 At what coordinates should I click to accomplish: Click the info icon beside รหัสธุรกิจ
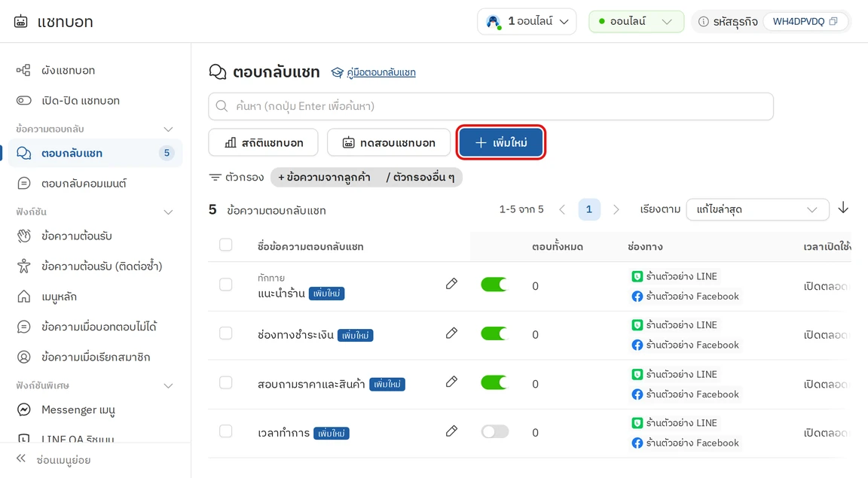click(703, 22)
